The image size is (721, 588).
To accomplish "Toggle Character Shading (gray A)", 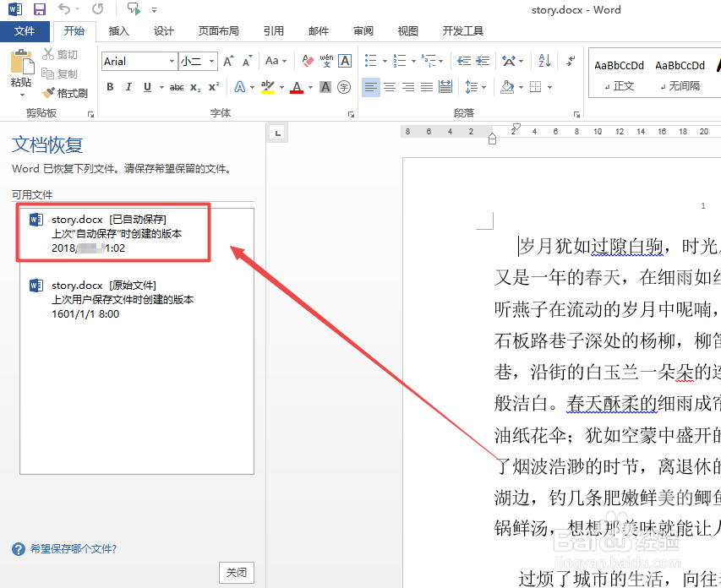I will (325, 87).
